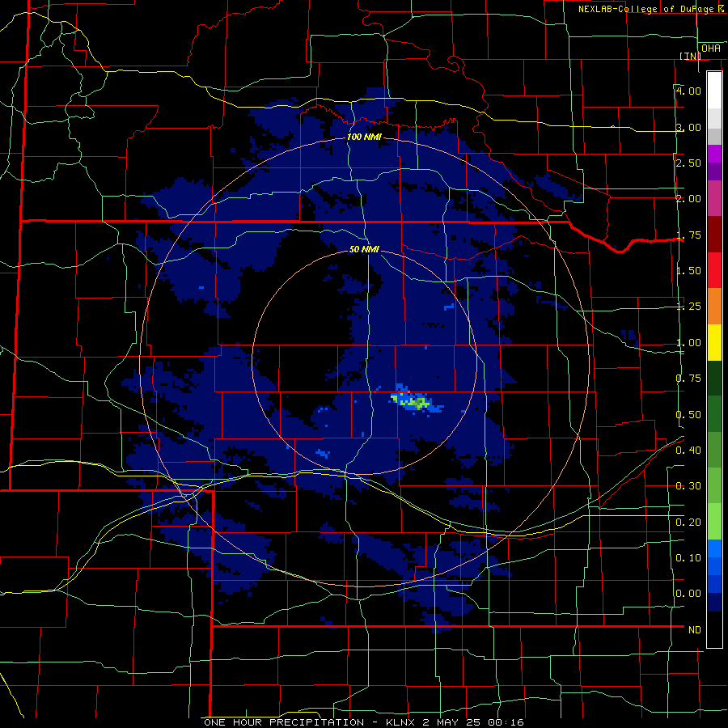The width and height of the screenshot is (728, 728).
Task: Click the 0.00 legend value
Action: pos(688,594)
